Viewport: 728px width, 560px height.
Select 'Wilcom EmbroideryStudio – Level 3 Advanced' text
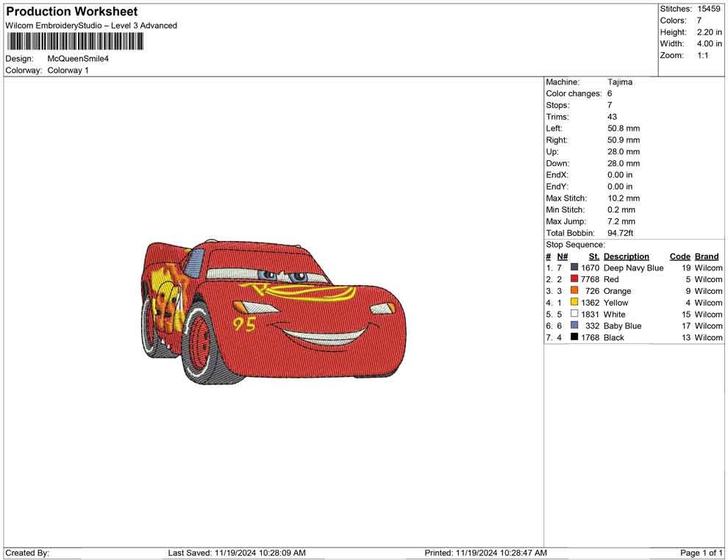click(x=91, y=26)
